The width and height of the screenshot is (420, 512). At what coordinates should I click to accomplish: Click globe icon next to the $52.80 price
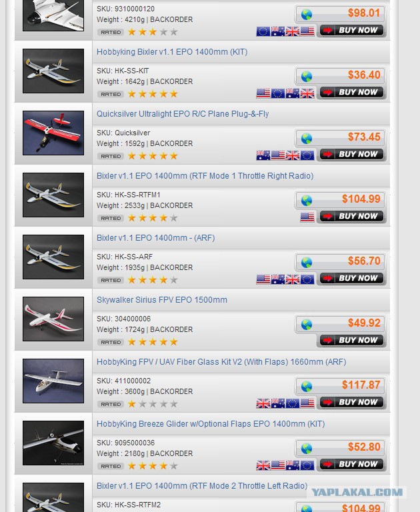click(307, 449)
